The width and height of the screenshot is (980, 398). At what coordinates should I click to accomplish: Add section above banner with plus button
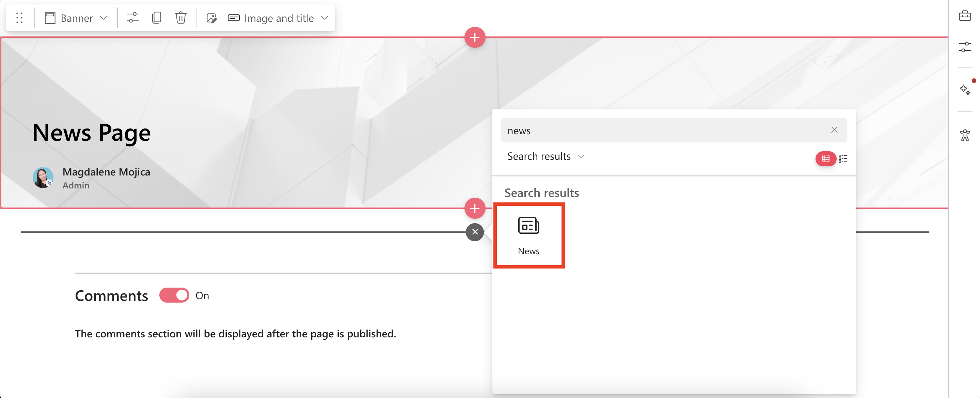click(x=474, y=37)
